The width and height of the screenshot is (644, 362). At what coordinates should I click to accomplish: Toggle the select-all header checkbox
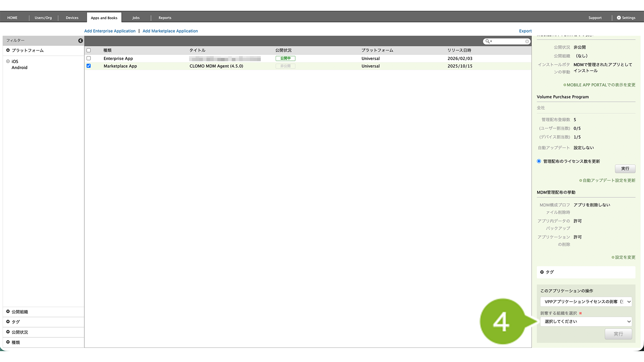[89, 50]
